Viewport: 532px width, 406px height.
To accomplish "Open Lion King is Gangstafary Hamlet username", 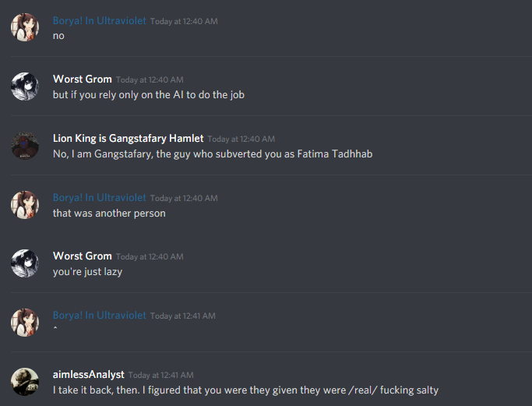I will click(x=129, y=139).
